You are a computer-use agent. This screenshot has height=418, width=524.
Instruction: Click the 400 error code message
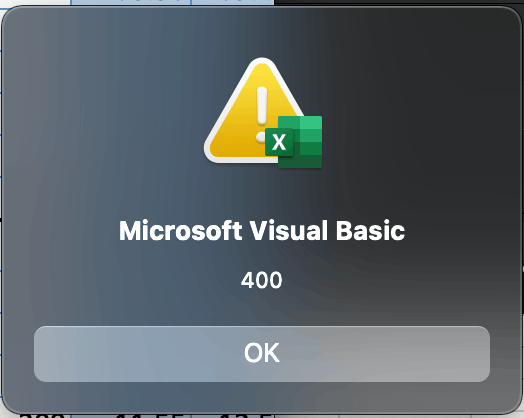click(x=262, y=280)
